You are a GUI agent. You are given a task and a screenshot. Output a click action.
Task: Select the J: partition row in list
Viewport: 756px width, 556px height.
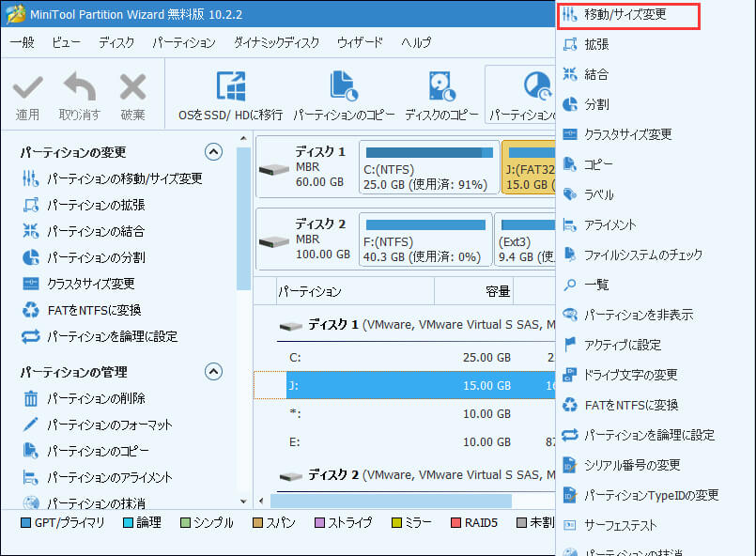(x=404, y=385)
